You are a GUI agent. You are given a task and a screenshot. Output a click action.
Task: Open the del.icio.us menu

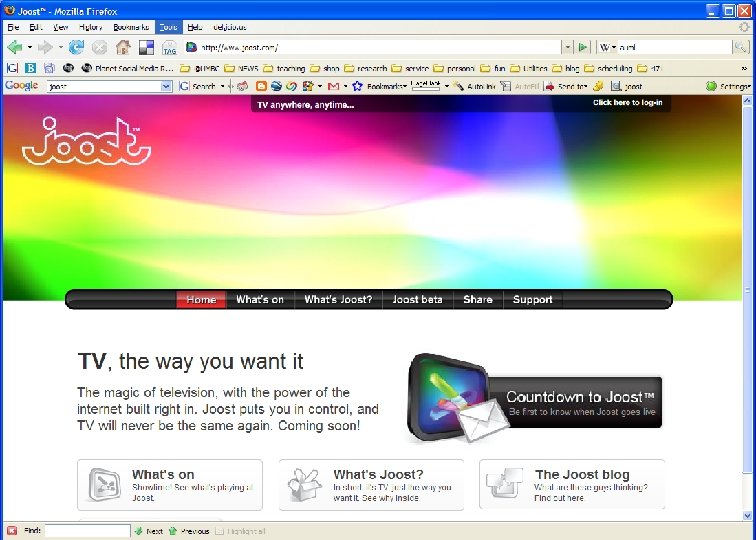(230, 27)
